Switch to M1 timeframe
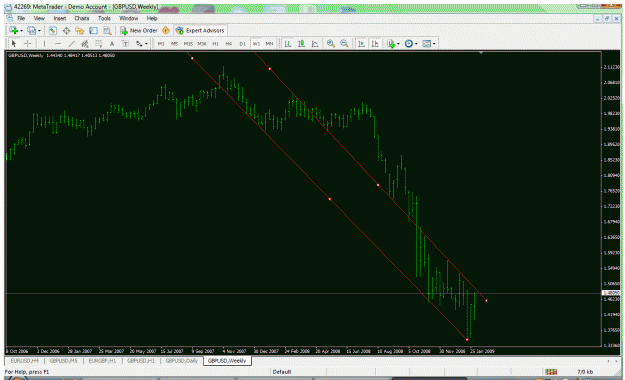Screen dimensions: 625x380 161,44
